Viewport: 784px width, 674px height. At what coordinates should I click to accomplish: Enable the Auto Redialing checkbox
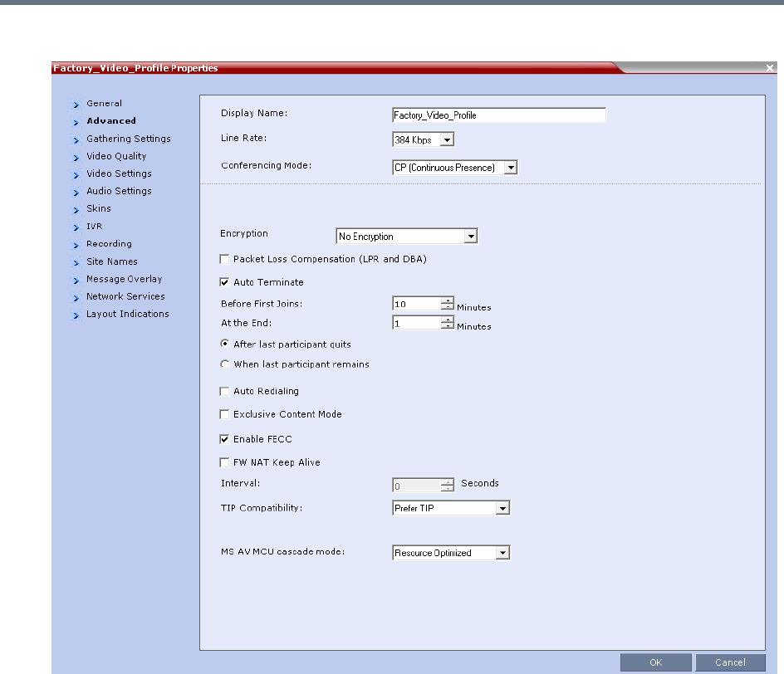pyautogui.click(x=224, y=391)
